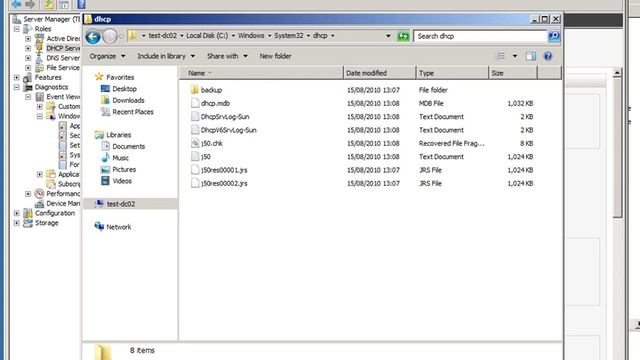This screenshot has width=640, height=360.
Task: Open the view options dropdown arrow
Action: pyautogui.click(x=515, y=56)
